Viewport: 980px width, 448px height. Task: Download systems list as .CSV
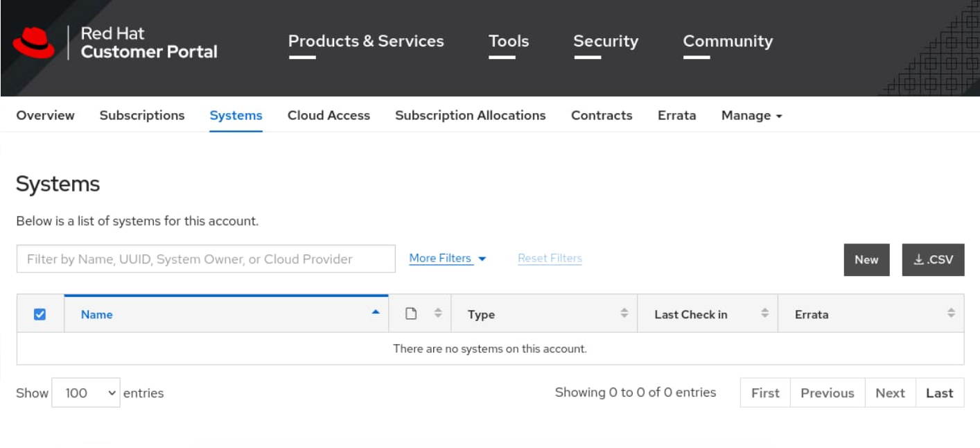(x=933, y=259)
